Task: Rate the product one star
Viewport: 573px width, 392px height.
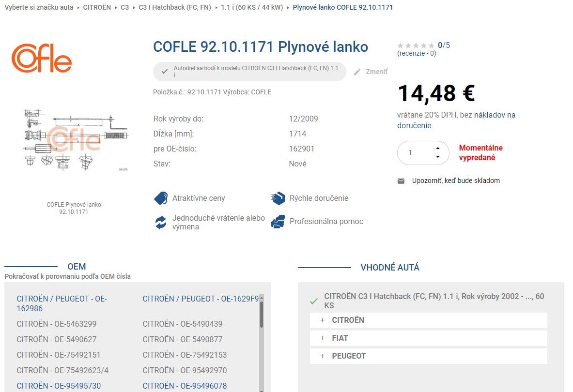Action: tap(401, 45)
